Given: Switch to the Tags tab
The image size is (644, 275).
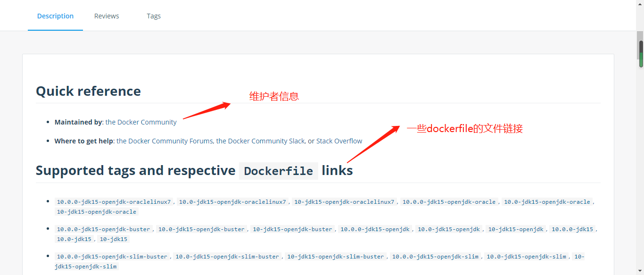Looking at the screenshot, I should (x=154, y=16).
